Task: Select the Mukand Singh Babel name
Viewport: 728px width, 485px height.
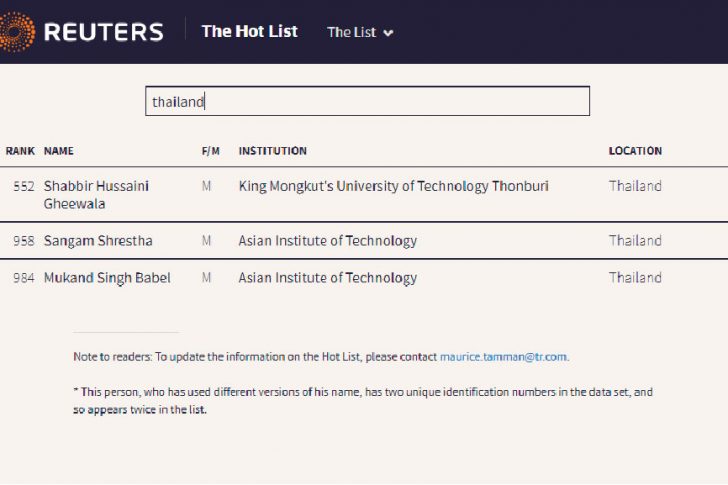Action: pos(107,278)
